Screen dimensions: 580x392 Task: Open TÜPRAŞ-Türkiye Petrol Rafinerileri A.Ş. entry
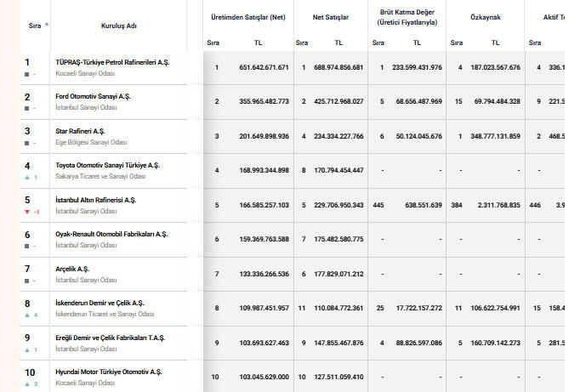112,62
